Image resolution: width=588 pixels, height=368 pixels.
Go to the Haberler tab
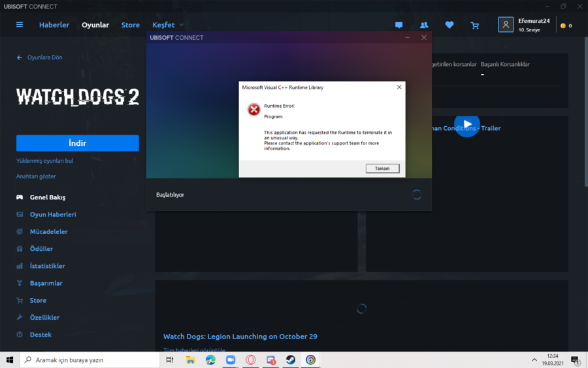coord(54,25)
